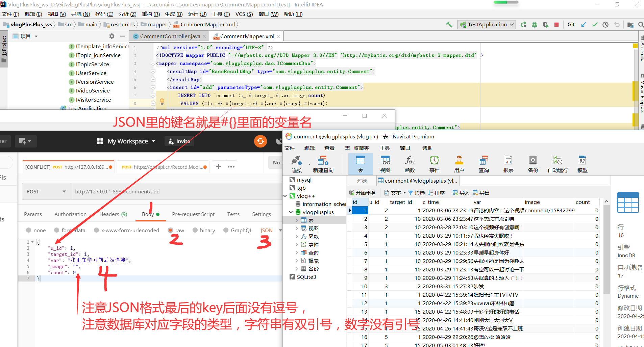Open Navicat 用户 users toolbar icon
This screenshot has height=347, width=644.
(459, 164)
